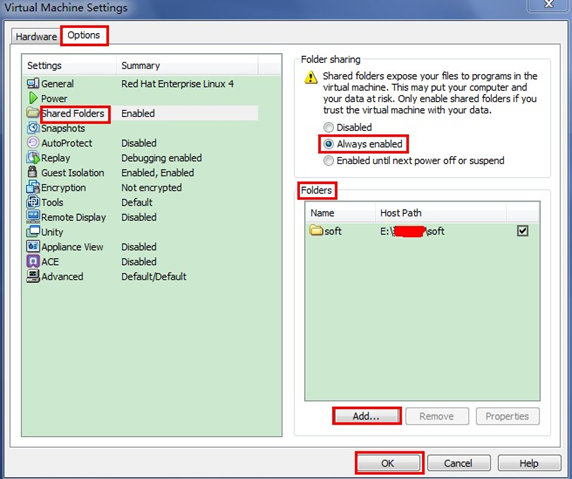This screenshot has width=572, height=479.
Task: Click 'Red Hat Enterprise Linux 4' summary text
Action: point(178,84)
